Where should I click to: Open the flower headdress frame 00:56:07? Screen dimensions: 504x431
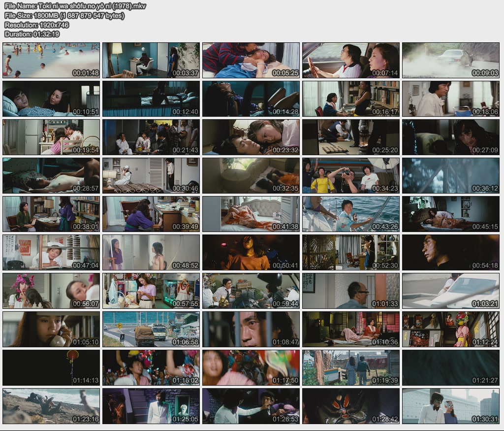[x=51, y=291]
